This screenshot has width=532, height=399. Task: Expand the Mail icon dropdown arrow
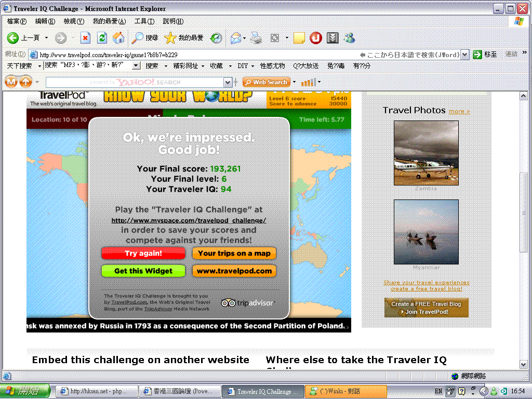tap(244, 37)
